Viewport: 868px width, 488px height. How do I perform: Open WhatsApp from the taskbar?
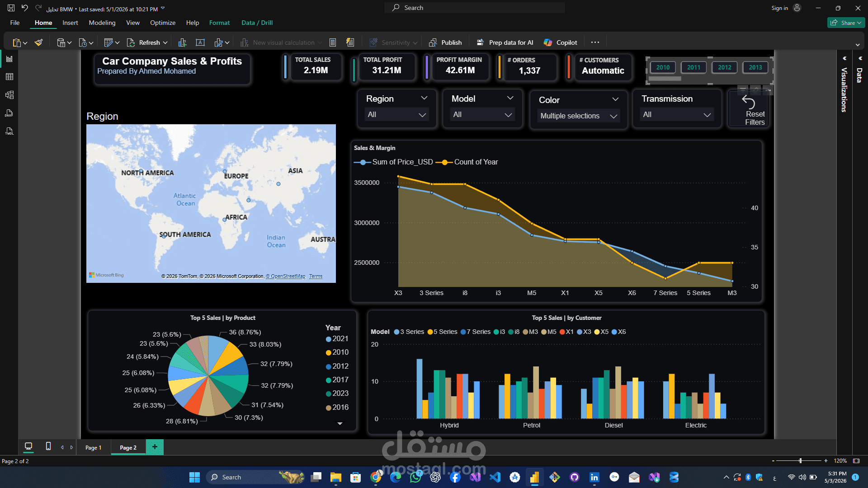(x=415, y=477)
